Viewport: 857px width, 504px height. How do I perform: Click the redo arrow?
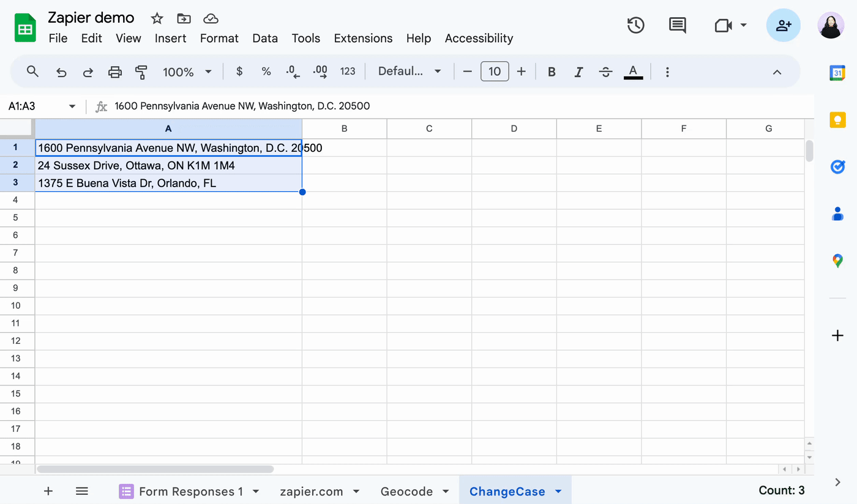pos(88,72)
